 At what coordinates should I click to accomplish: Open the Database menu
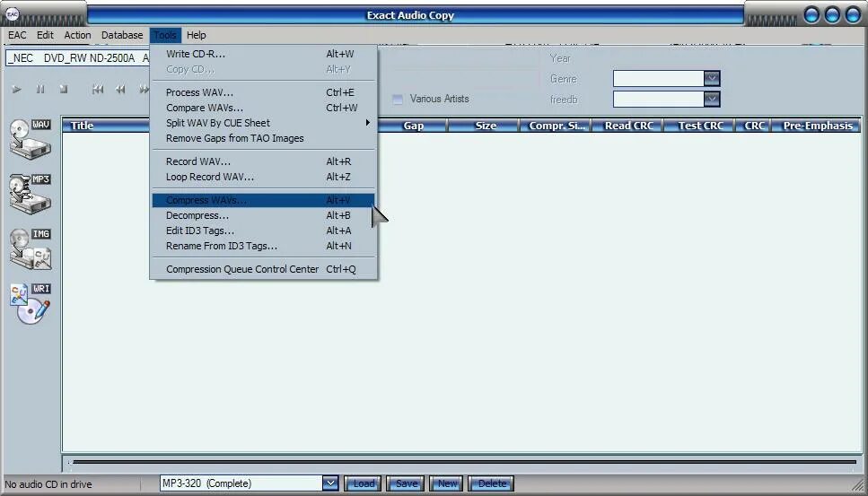click(x=122, y=35)
